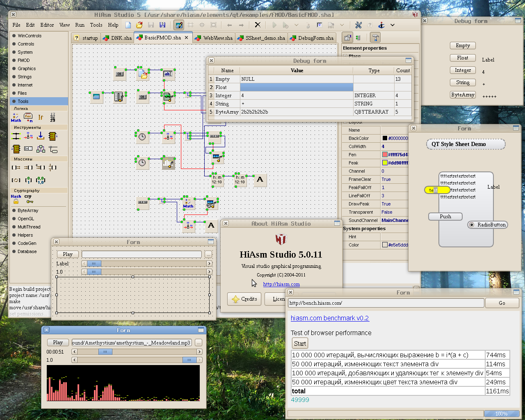Switch to the WebView.sha tab

[x=217, y=38]
